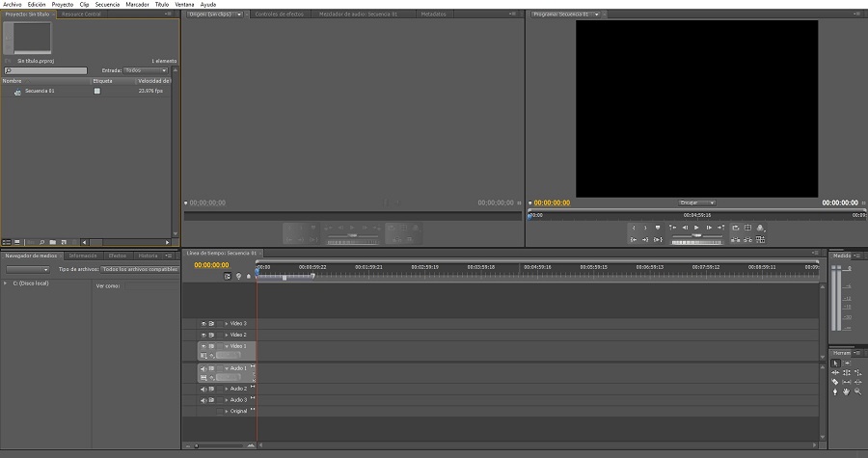Step back one frame in Program monitor

(x=685, y=228)
